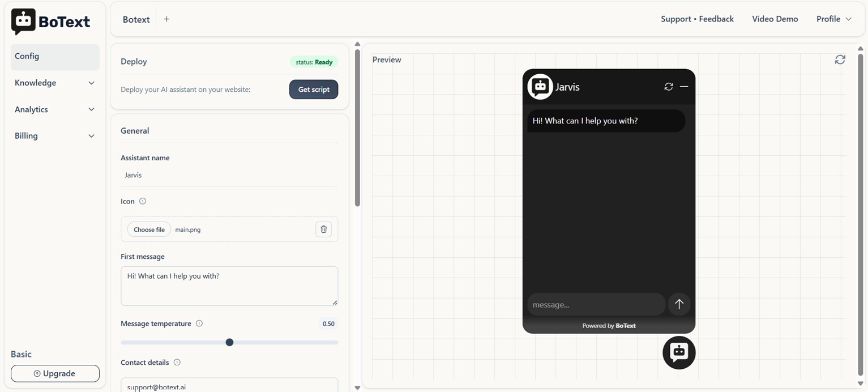868x392 pixels.
Task: Show the Message temperature info tooltip
Action: [199, 323]
